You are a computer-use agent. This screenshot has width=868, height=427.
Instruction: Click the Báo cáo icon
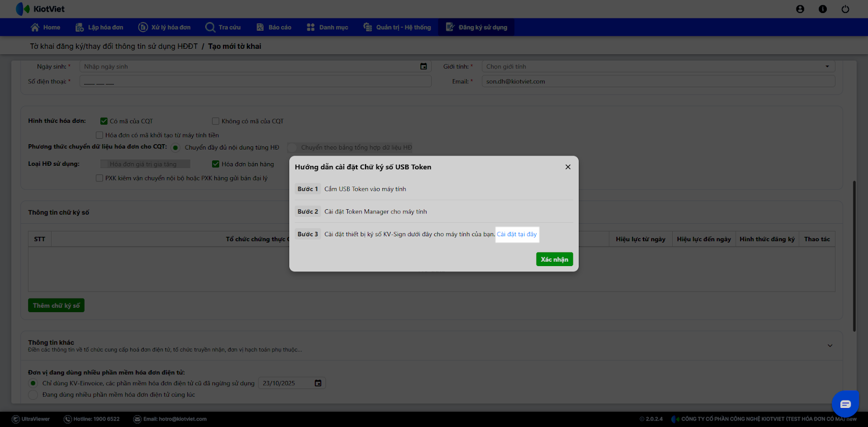pos(260,27)
